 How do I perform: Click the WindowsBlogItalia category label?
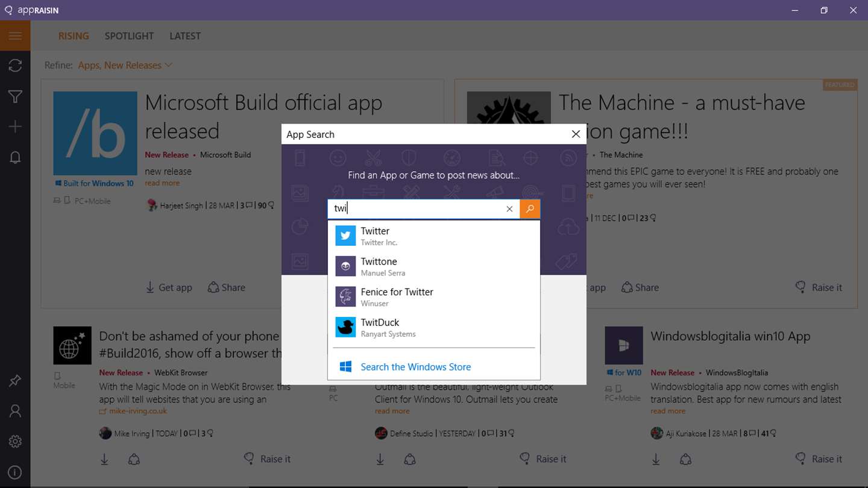tap(737, 373)
